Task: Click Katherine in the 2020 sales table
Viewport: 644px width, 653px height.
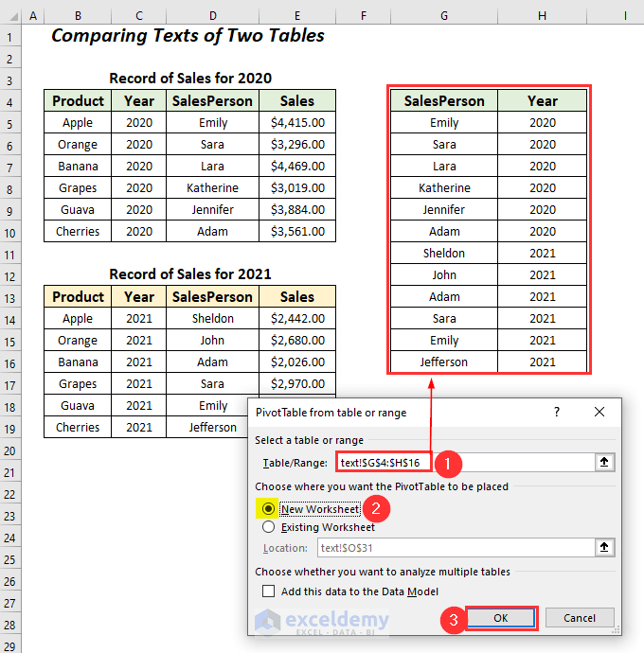Action: tap(212, 187)
